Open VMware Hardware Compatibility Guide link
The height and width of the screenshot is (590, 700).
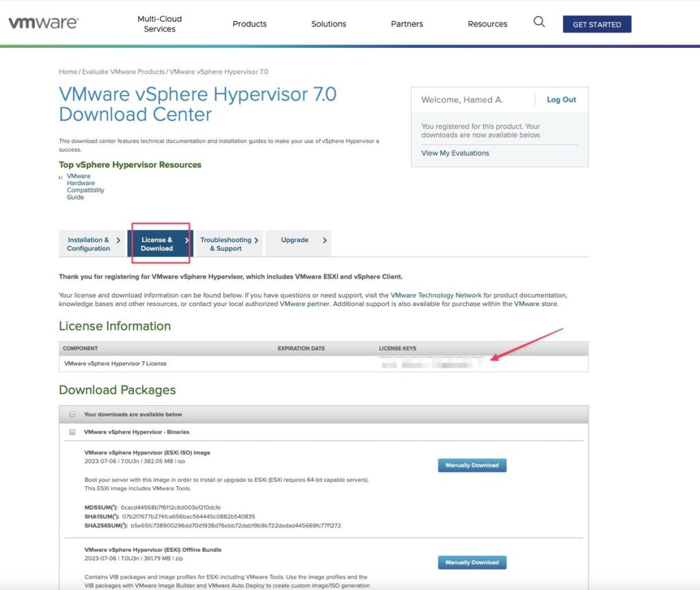[x=85, y=187]
